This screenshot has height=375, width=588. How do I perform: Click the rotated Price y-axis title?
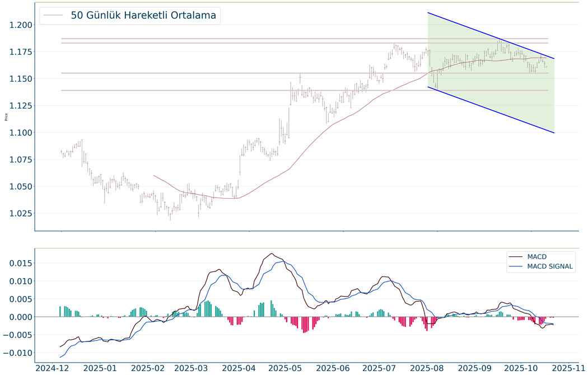click(6, 117)
